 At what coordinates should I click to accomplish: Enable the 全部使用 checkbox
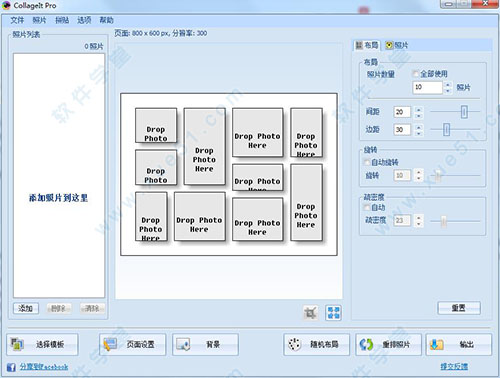[415, 74]
